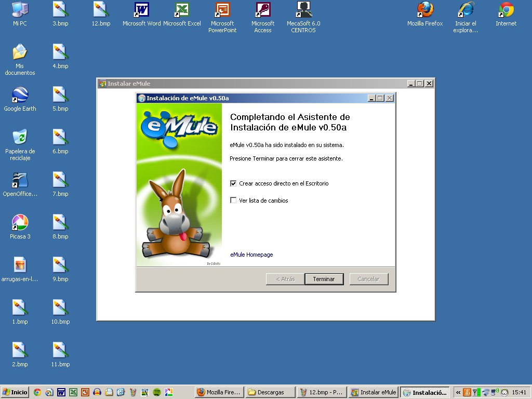Click the Terminar button

point(324,279)
